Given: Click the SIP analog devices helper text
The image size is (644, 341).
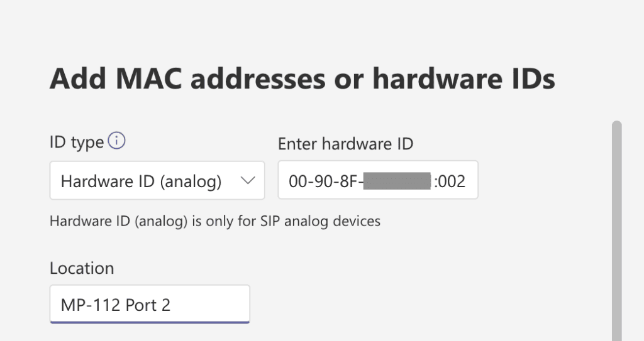Looking at the screenshot, I should pos(216,221).
